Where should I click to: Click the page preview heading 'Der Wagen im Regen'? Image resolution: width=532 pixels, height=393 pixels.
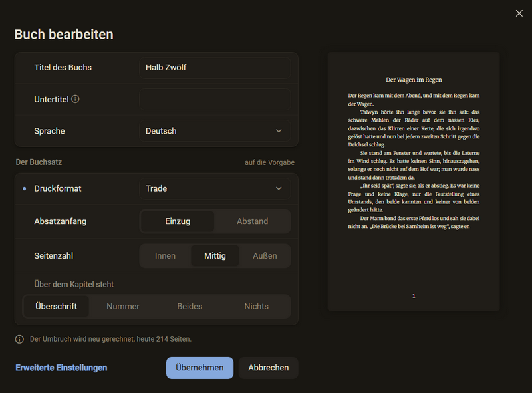pyautogui.click(x=414, y=80)
